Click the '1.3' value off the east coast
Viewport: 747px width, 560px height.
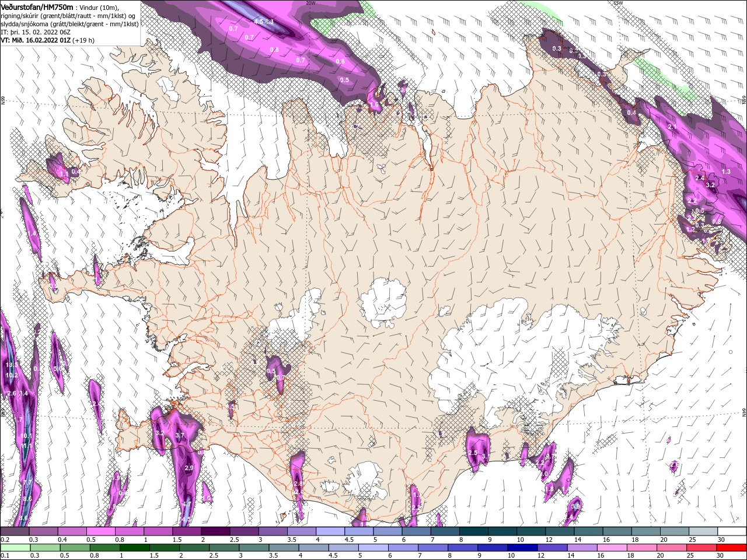pyautogui.click(x=726, y=171)
